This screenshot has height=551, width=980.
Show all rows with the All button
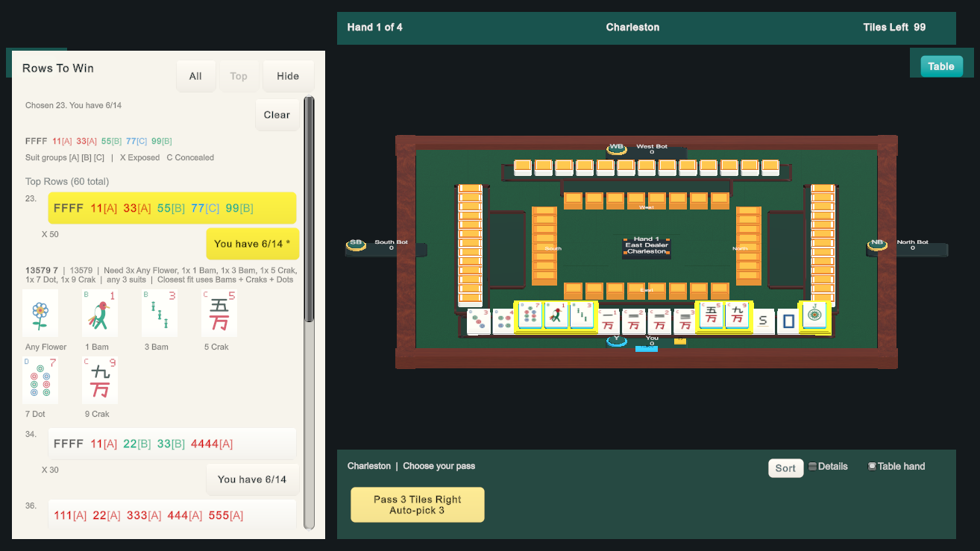pos(195,76)
